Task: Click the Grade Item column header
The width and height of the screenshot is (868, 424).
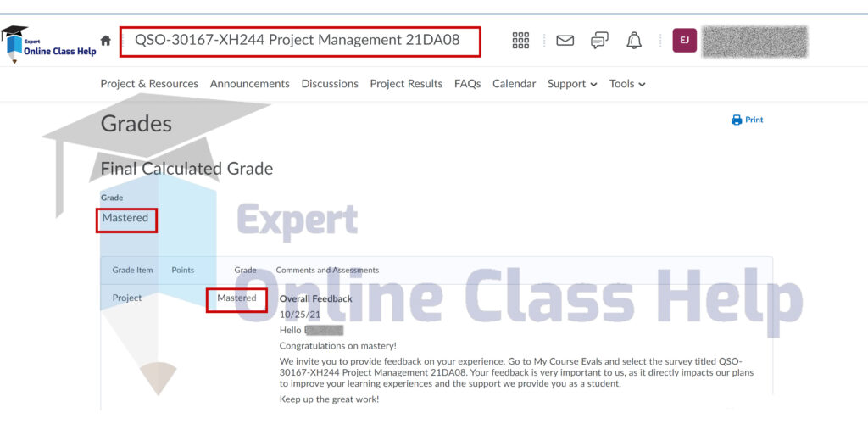Action: pos(132,271)
